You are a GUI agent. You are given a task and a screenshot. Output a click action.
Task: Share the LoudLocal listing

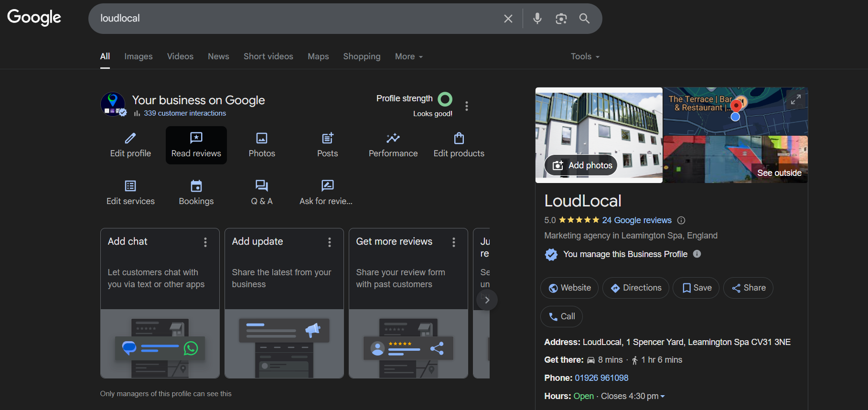point(748,288)
